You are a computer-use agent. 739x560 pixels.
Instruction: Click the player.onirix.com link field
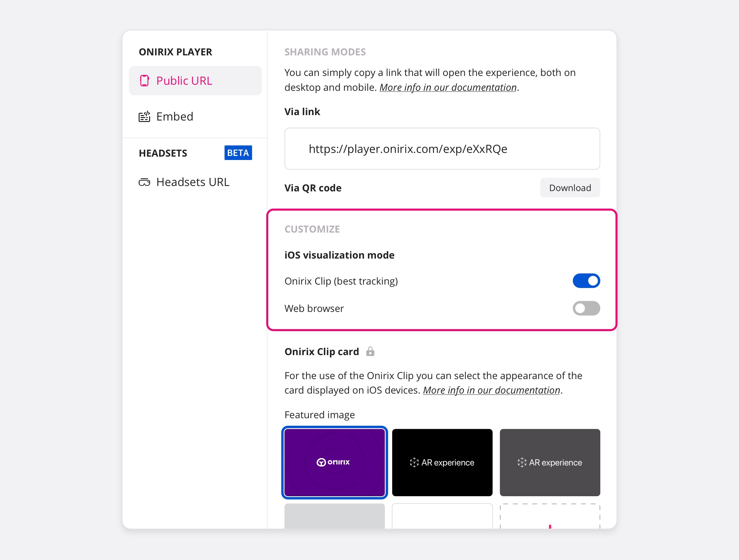pos(442,149)
